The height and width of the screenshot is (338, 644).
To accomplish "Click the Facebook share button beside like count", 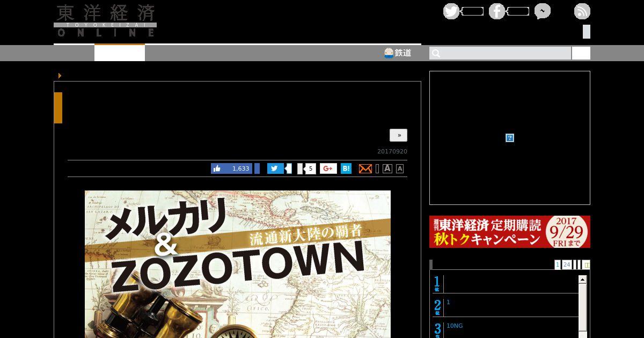I will pos(257,168).
